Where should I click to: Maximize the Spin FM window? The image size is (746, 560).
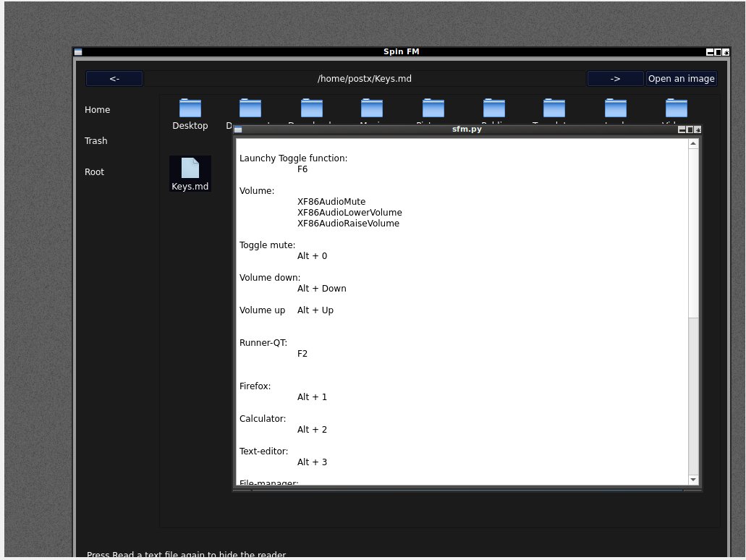pyautogui.click(x=718, y=52)
